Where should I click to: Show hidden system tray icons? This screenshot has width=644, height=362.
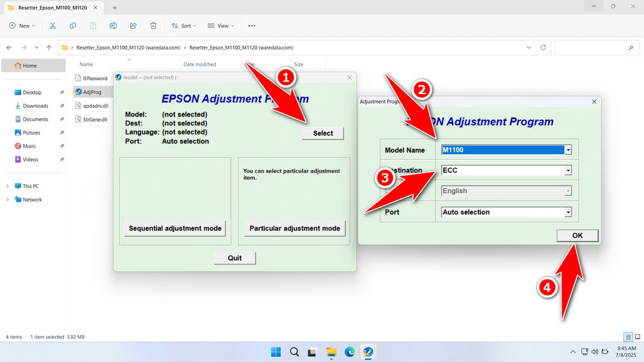coord(573,352)
